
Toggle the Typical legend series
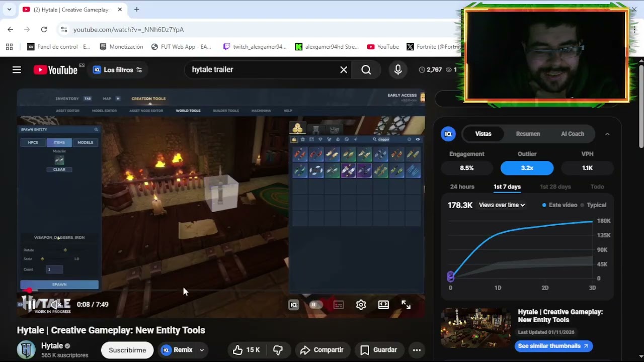593,205
